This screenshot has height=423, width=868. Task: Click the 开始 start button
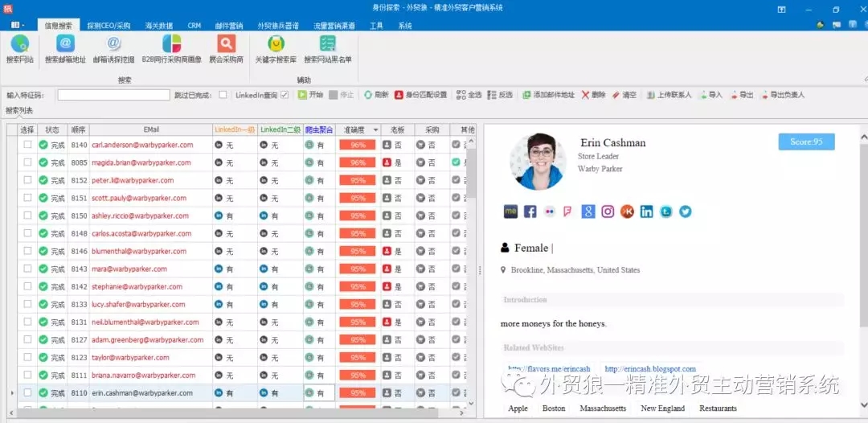tap(310, 95)
